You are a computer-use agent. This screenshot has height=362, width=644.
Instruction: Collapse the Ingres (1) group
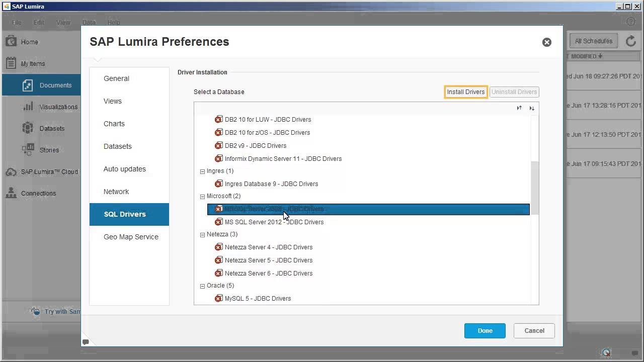(202, 171)
